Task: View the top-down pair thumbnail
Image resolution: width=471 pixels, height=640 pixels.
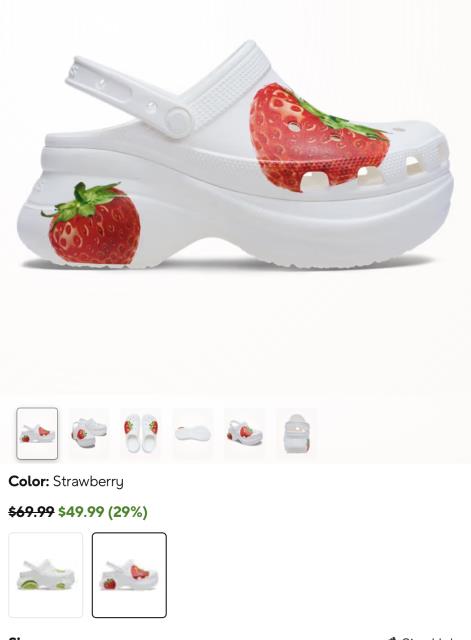Action: coord(141,433)
